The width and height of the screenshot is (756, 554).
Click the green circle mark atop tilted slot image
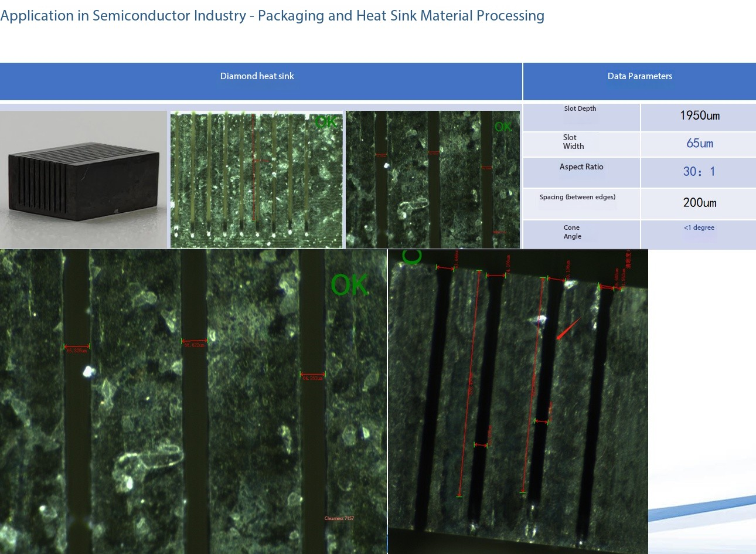tap(412, 256)
